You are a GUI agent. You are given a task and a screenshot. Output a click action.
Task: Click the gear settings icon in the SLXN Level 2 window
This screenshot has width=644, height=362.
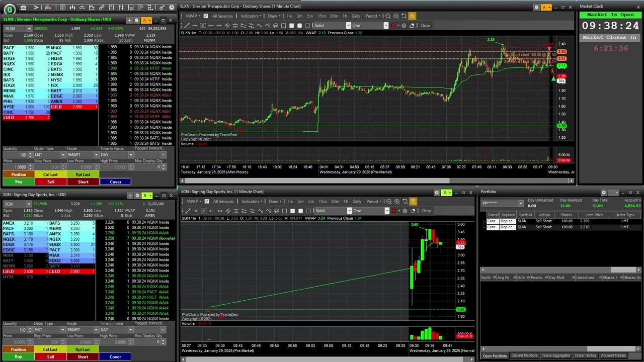click(136, 20)
